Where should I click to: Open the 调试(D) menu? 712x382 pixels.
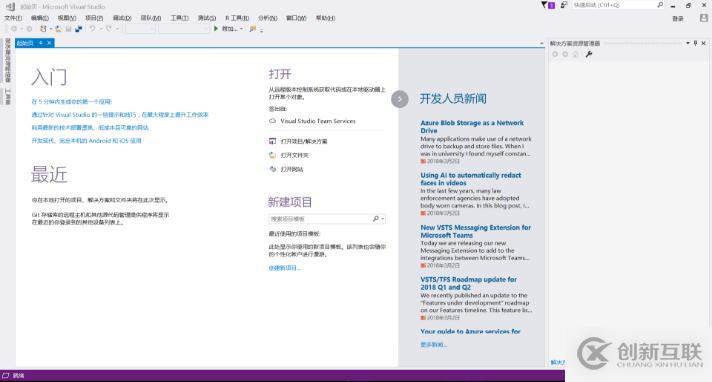coord(122,18)
